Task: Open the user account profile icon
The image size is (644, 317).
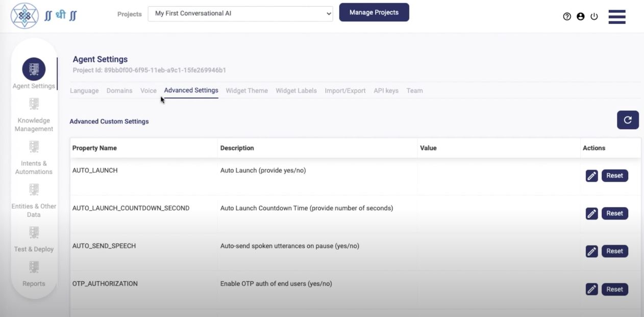Action: click(580, 16)
